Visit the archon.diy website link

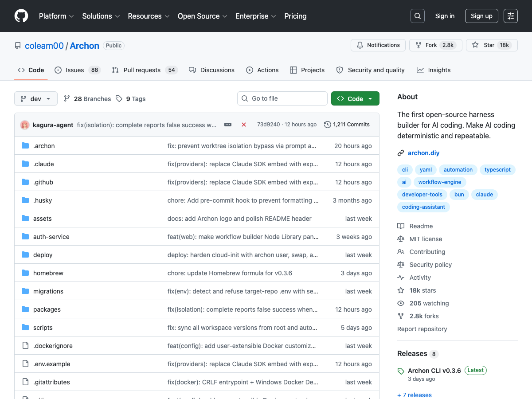coord(423,153)
